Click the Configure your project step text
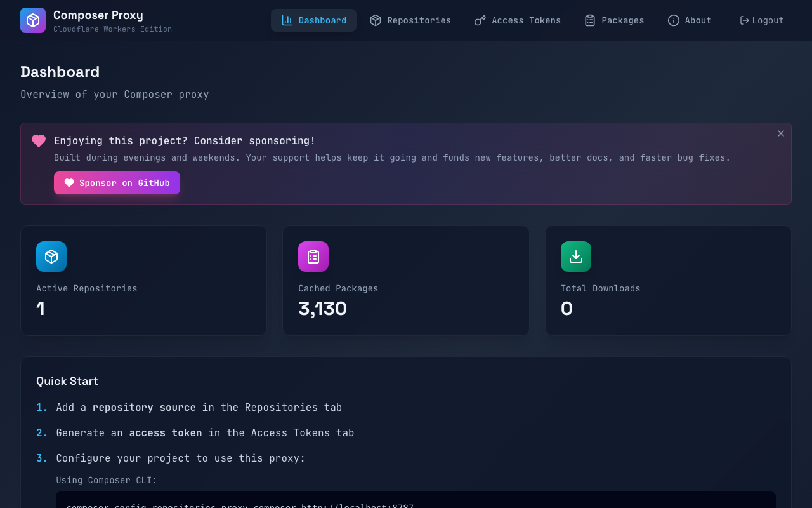Image resolution: width=812 pixels, height=508 pixels. coord(181,458)
